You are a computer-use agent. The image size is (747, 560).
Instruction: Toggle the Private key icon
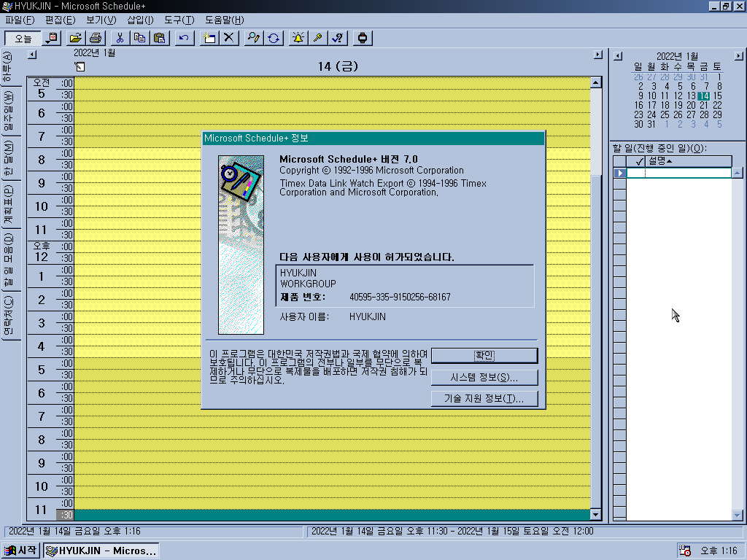click(318, 38)
